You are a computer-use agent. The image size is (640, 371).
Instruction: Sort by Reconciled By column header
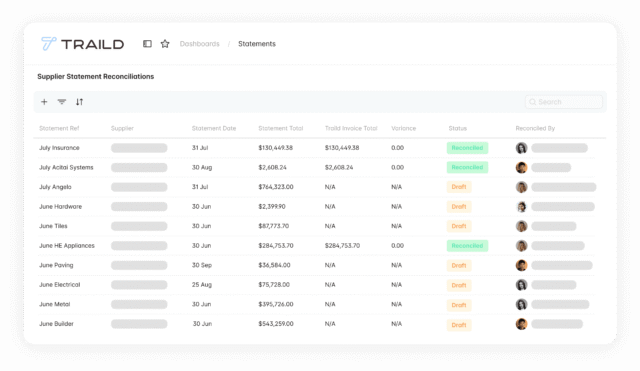coord(535,128)
